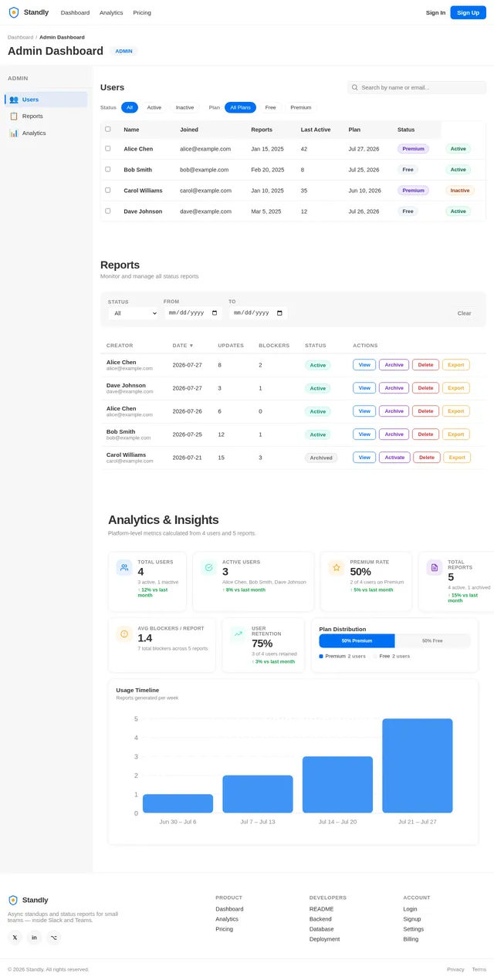Open the To date calendar picker icon

coord(280,313)
